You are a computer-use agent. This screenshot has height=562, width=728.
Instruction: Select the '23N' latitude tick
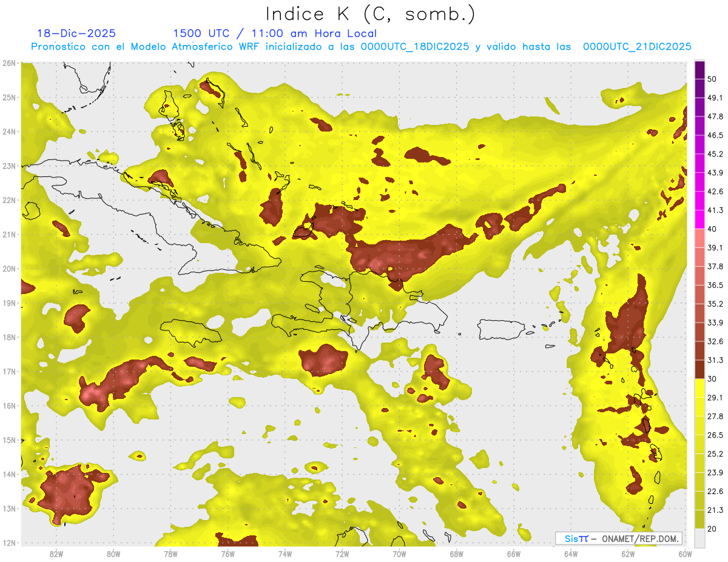[8, 166]
